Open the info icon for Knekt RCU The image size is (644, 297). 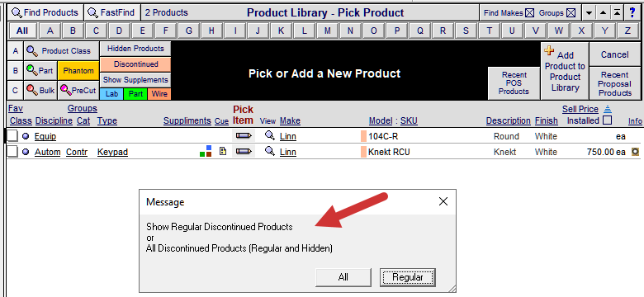click(636, 152)
